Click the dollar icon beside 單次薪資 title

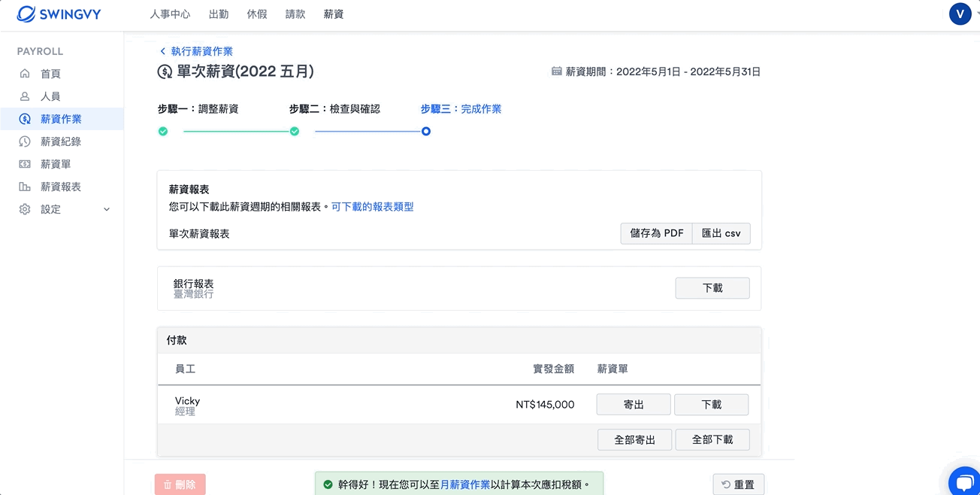tap(165, 72)
